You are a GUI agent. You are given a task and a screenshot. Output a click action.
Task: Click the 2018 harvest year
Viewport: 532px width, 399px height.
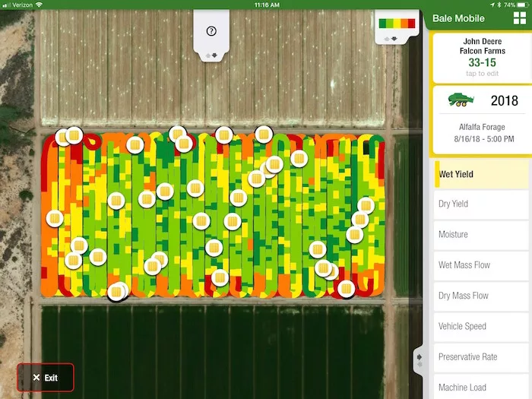click(504, 100)
